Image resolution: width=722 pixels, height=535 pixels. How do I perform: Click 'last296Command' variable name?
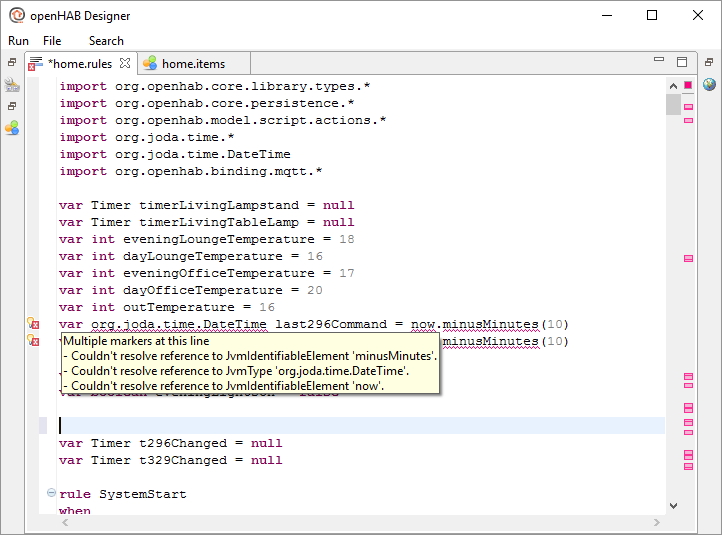[331, 325]
